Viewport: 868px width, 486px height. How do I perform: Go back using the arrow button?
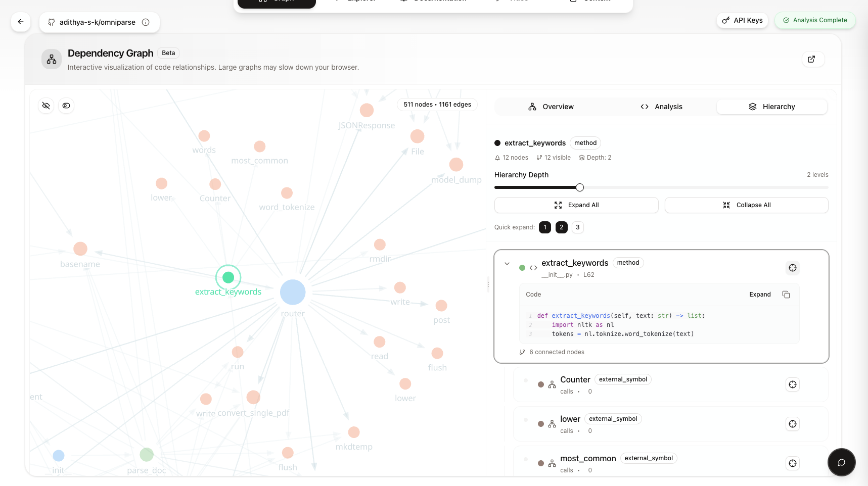[x=21, y=22]
